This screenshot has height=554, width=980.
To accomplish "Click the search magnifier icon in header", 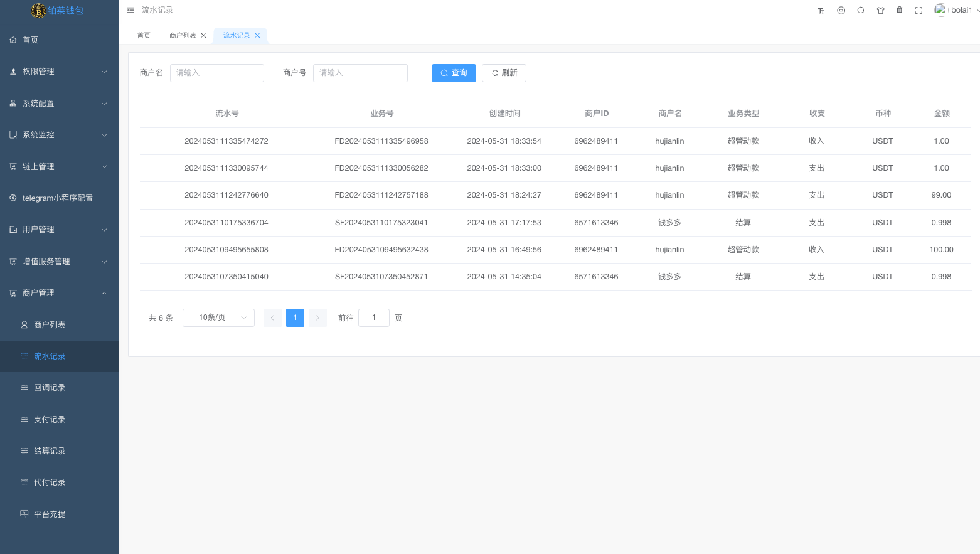I will pyautogui.click(x=861, y=11).
